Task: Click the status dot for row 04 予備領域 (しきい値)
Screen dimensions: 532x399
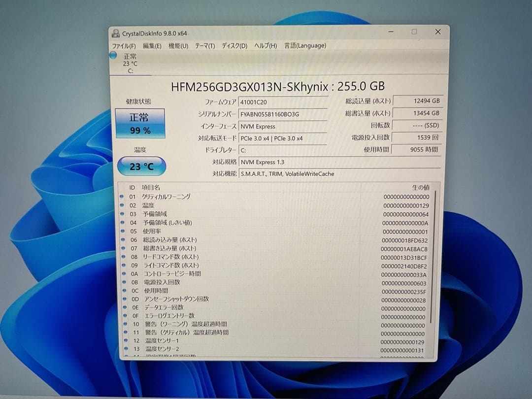Action: pyautogui.click(x=123, y=223)
